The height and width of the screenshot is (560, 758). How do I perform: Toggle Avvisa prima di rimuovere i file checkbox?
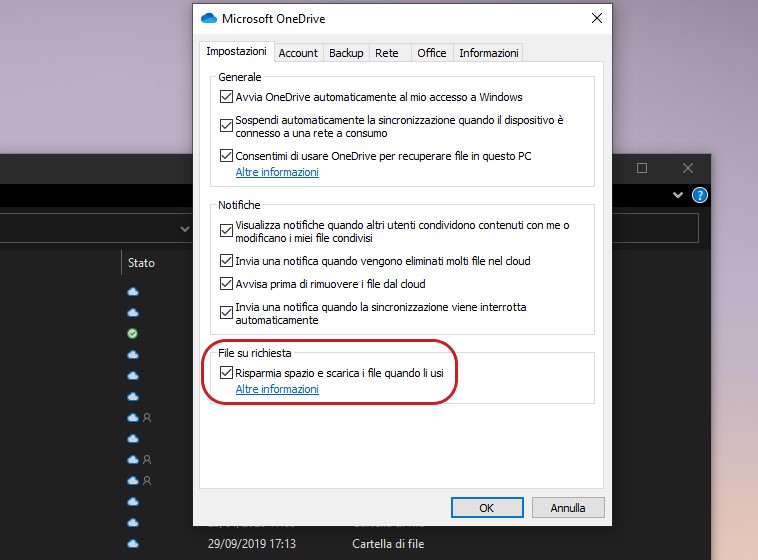click(226, 283)
